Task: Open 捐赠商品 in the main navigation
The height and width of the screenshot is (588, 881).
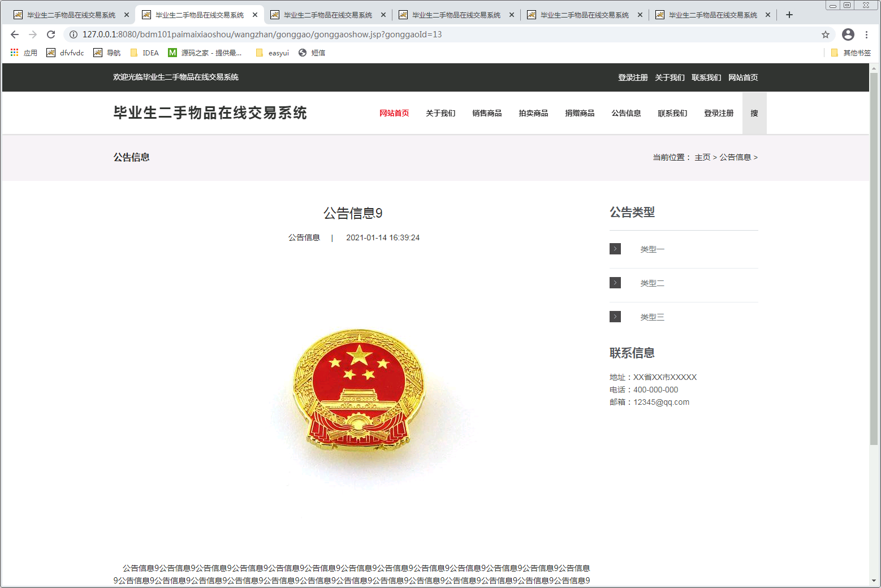Action: [580, 113]
